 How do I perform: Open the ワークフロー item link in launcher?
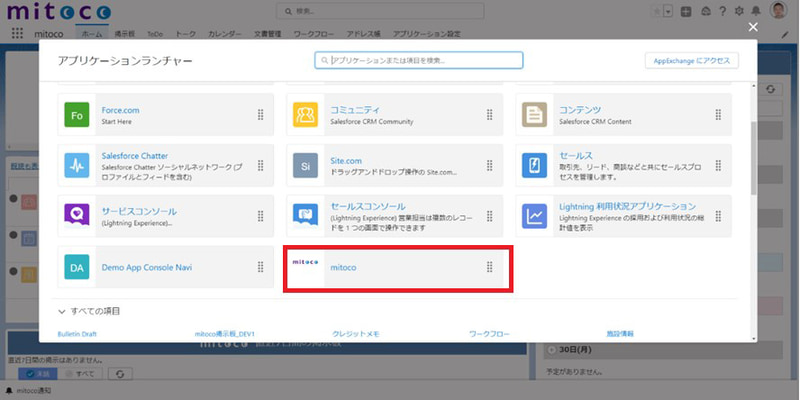point(489,334)
